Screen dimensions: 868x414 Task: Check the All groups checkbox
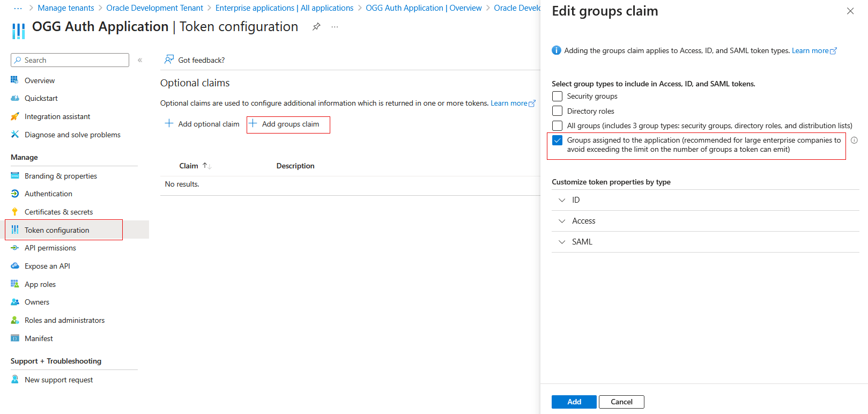click(x=558, y=125)
